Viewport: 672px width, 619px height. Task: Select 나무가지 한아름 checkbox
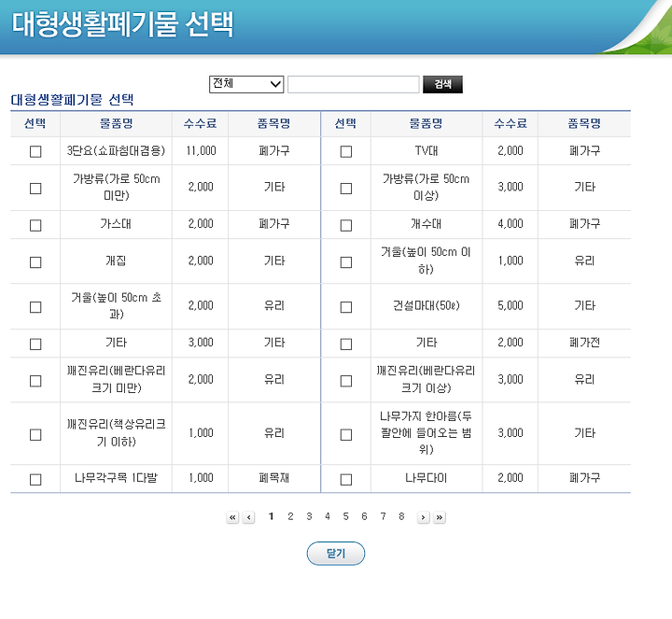(346, 434)
